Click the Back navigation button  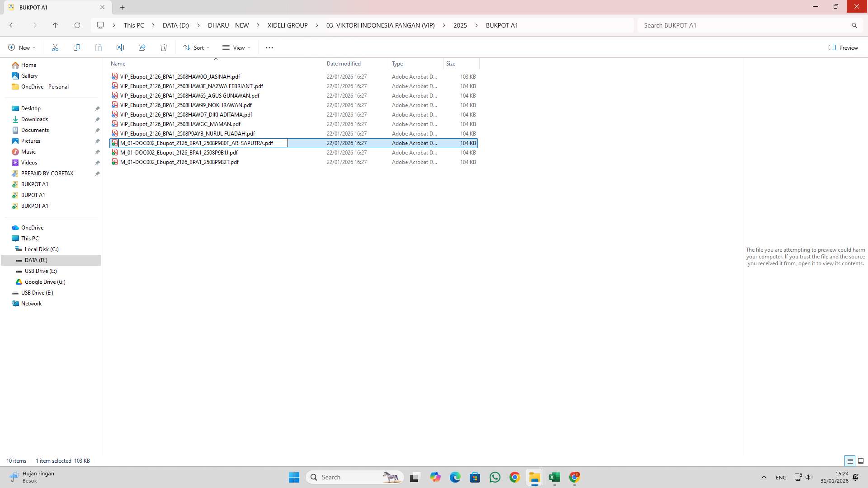(x=12, y=25)
